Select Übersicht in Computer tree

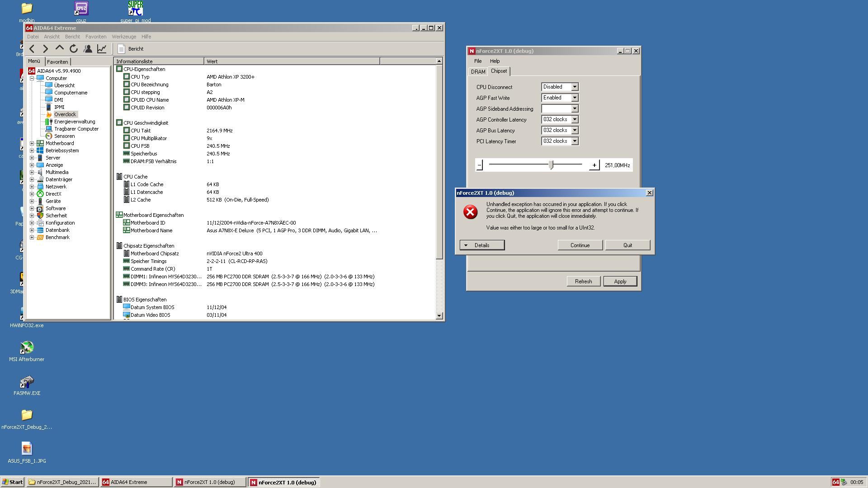pyautogui.click(x=64, y=85)
